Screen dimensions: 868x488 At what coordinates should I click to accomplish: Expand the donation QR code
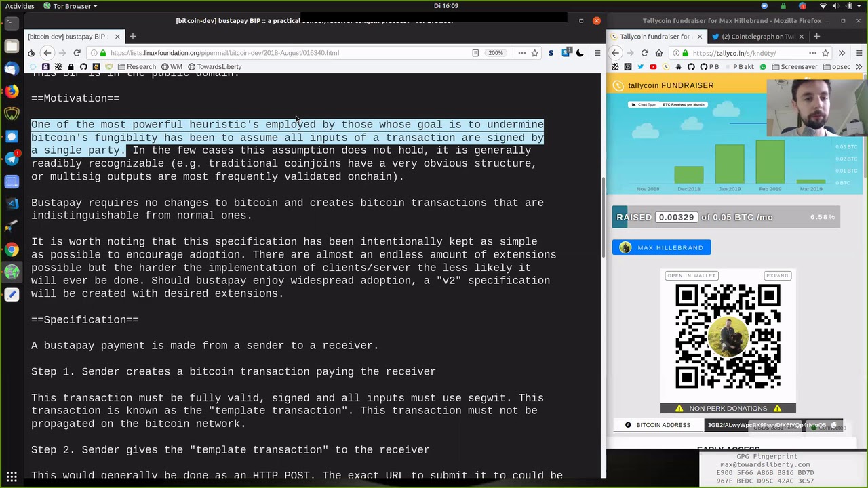pos(777,276)
